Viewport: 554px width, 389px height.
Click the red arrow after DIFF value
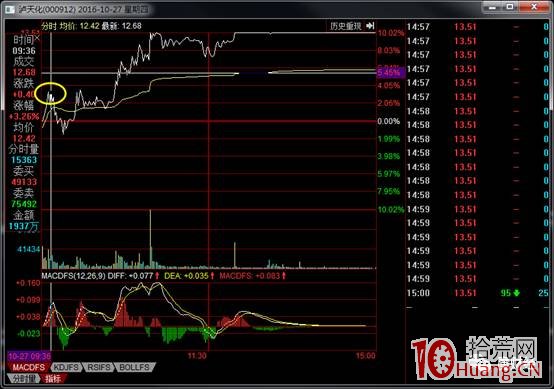157,276
